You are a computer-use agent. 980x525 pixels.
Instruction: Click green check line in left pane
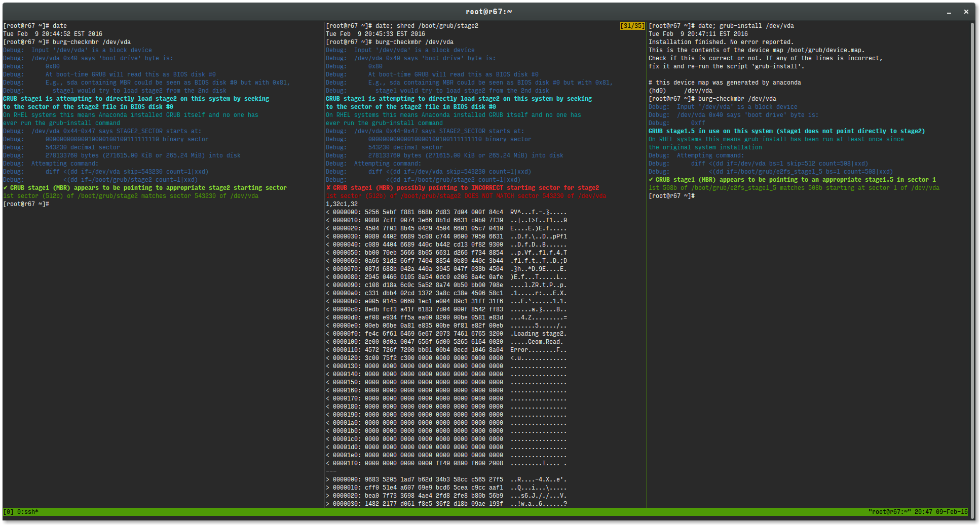click(x=145, y=188)
